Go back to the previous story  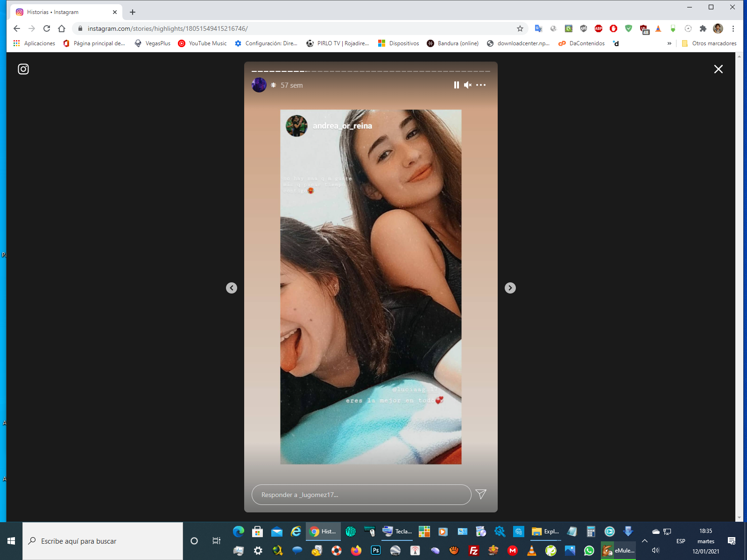click(x=232, y=288)
